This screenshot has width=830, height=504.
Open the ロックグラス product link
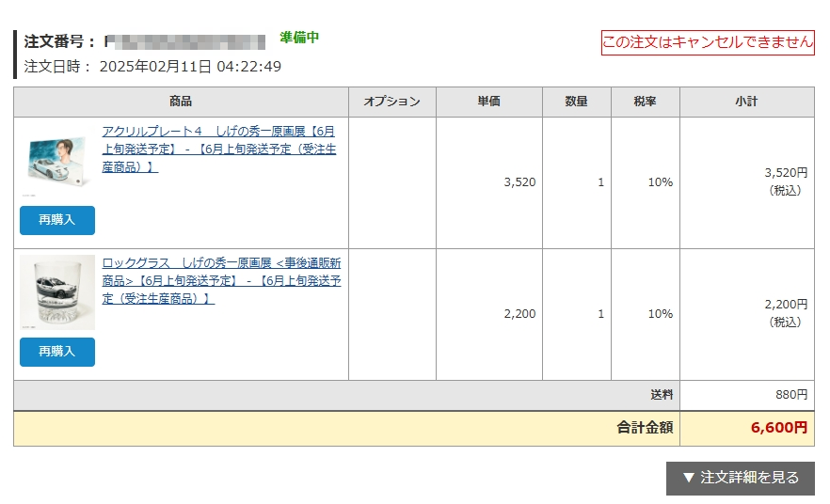click(x=221, y=281)
